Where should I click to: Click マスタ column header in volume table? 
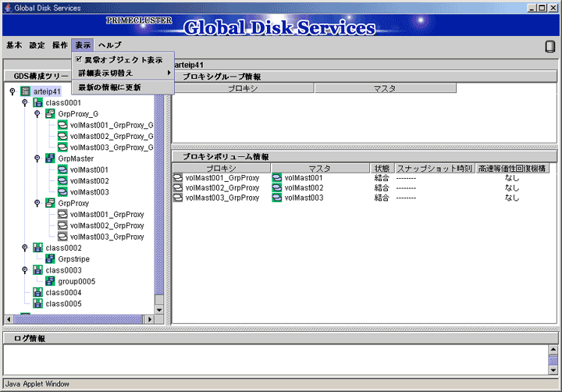tap(320, 168)
